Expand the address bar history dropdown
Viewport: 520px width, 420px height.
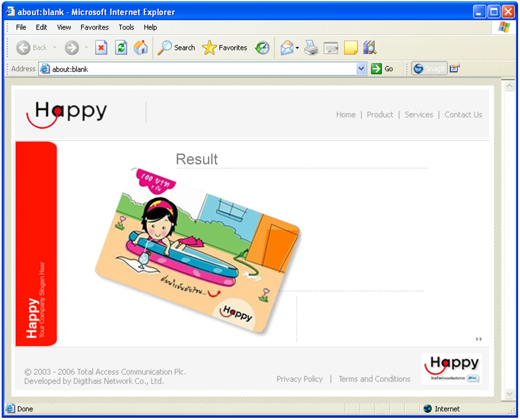361,69
